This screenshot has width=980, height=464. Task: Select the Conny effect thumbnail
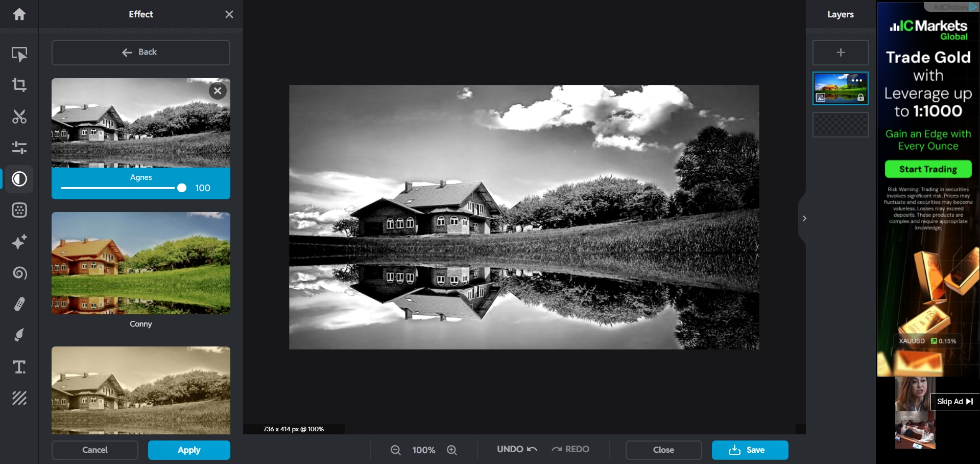141,263
